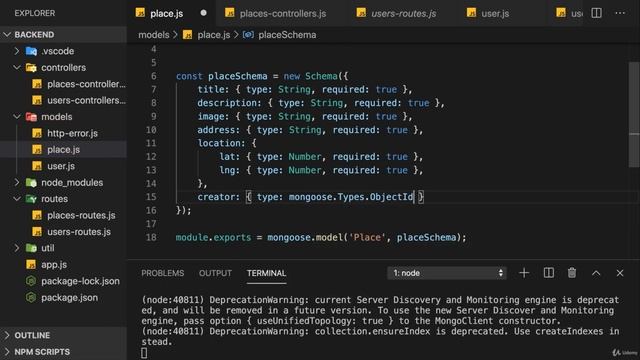This screenshot has height=360, width=640.
Task: Select the TERMINAL panel tab
Action: coord(266,273)
